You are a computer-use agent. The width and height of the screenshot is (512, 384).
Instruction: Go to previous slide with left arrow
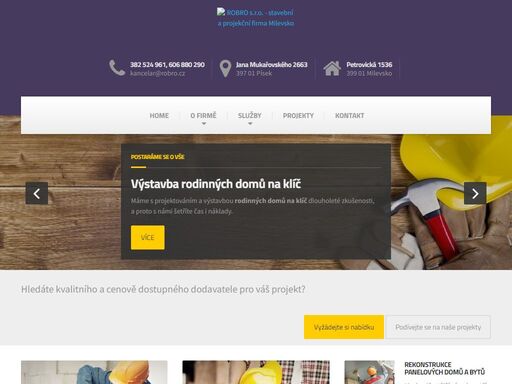click(37, 193)
